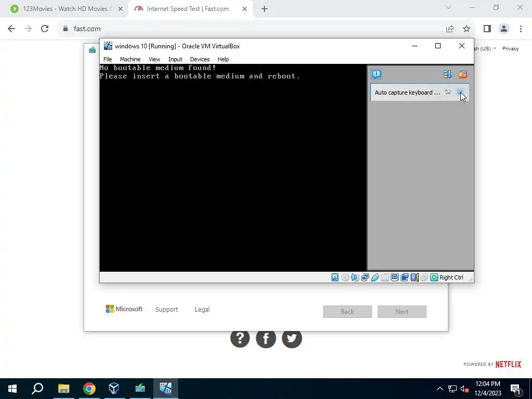Click the mouse integration indicator in status bar

(424, 277)
